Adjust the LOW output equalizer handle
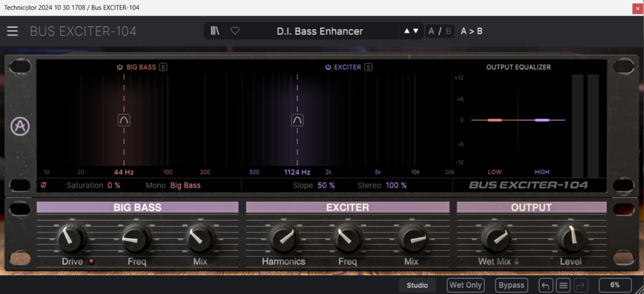 pyautogui.click(x=494, y=120)
